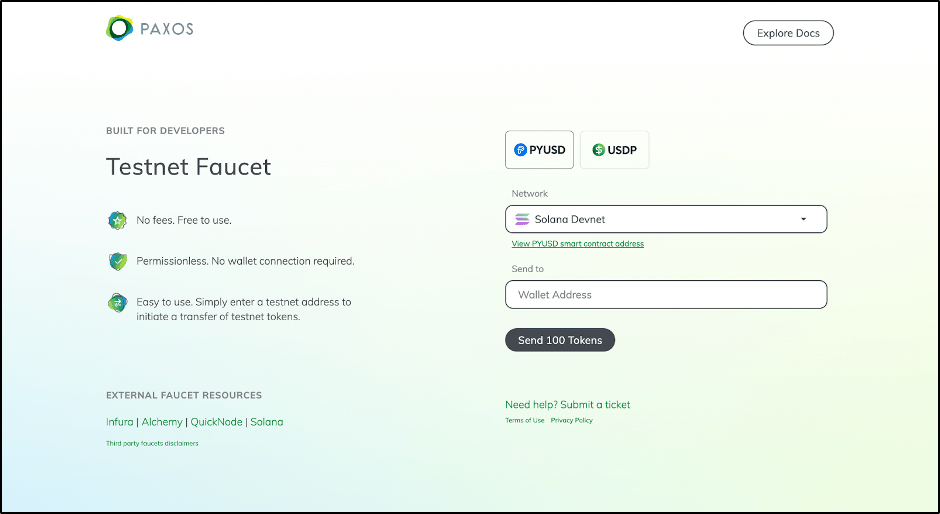Viewport: 940px width, 514px height.
Task: Click the Explore Docs button
Action: click(788, 33)
